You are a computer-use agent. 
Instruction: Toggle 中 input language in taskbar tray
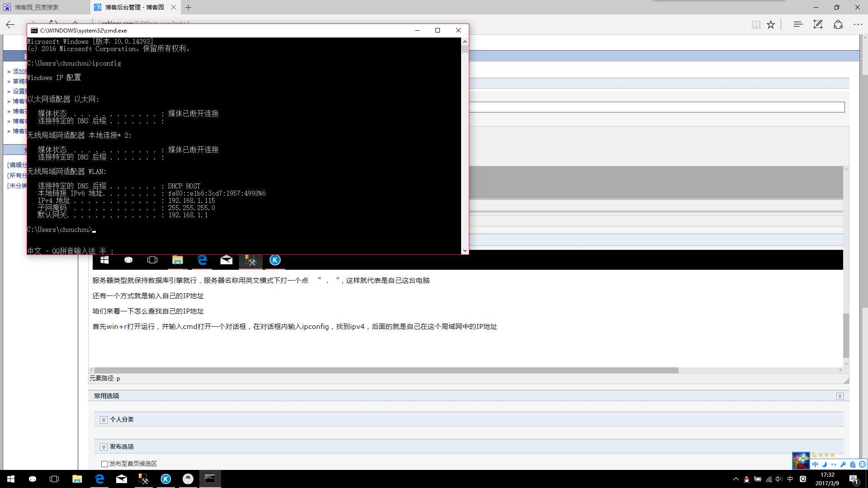coord(790,479)
